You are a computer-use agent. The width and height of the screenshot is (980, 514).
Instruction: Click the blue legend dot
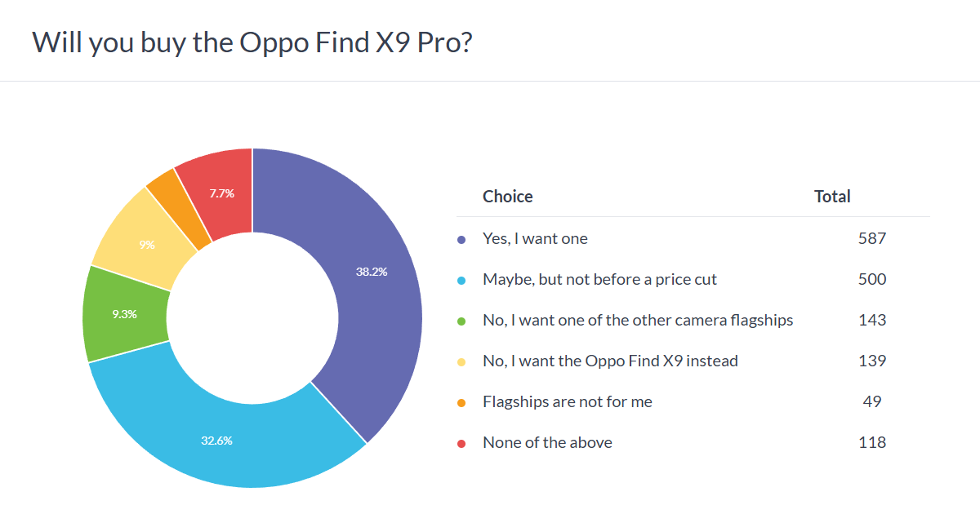tap(461, 281)
